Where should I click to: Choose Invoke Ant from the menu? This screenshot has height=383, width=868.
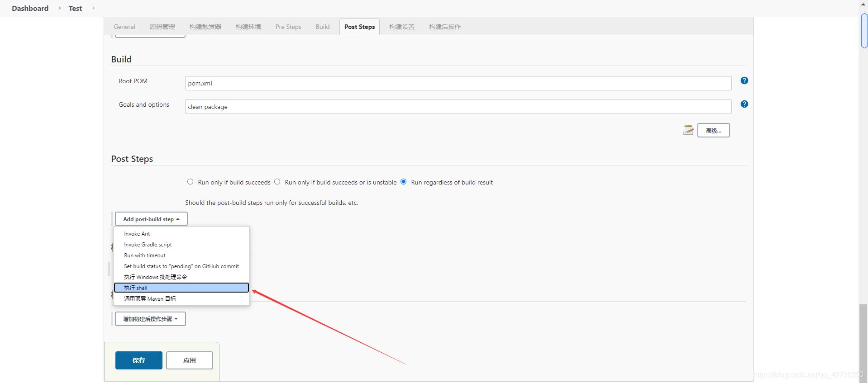tap(181, 234)
